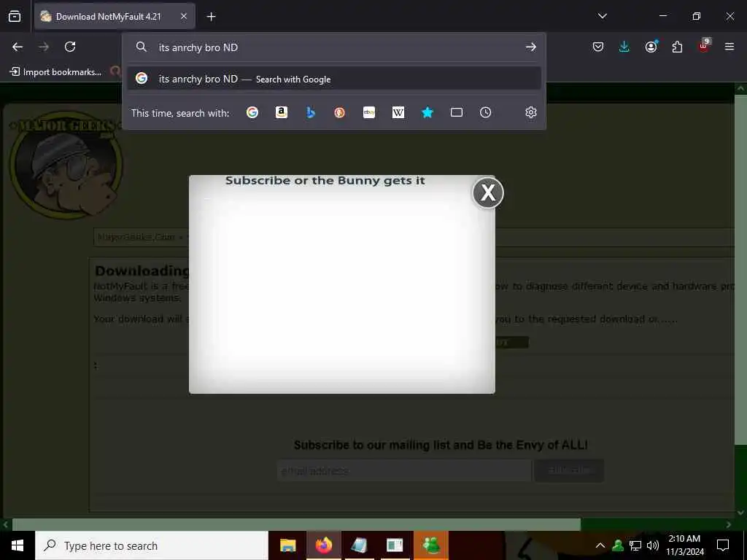The image size is (747, 560).
Task: Open the clock showing 2:10 AM
Action: coord(684,545)
